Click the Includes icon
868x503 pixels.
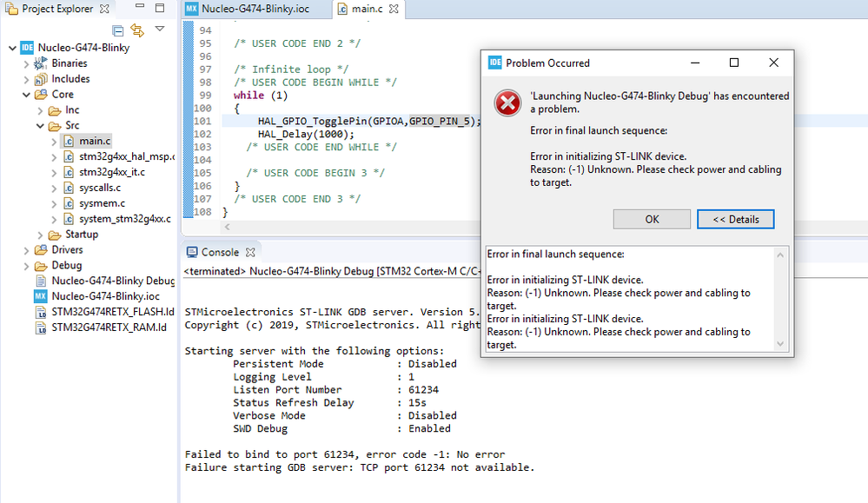(x=41, y=79)
